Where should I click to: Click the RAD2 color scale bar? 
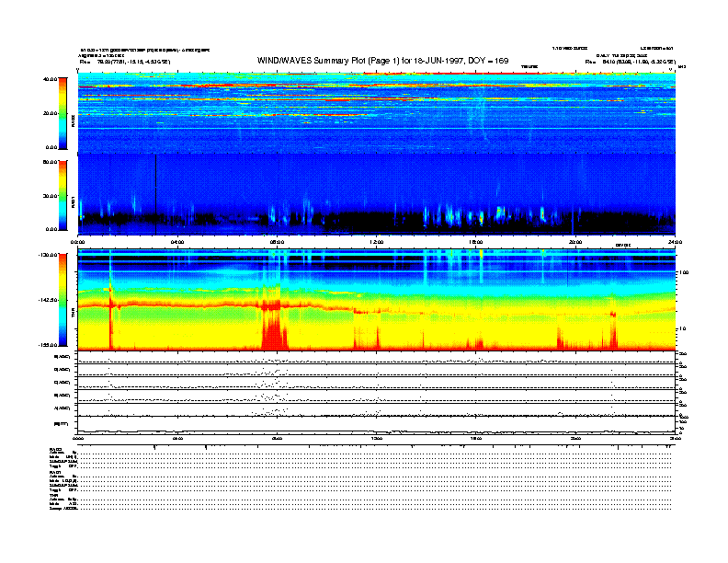(63, 113)
